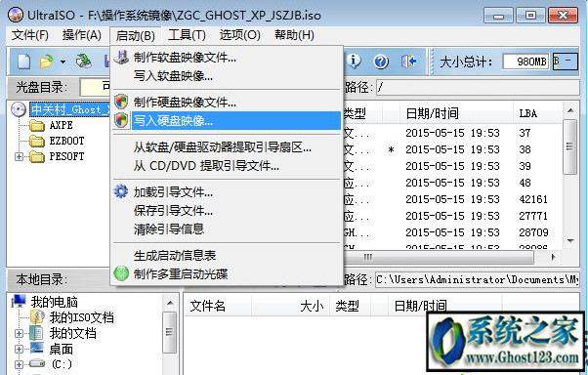
Task: Click the 启动(B) menu
Action: coord(136,35)
